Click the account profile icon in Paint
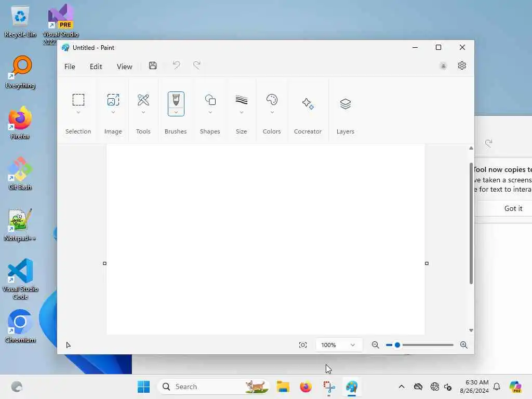 443,66
